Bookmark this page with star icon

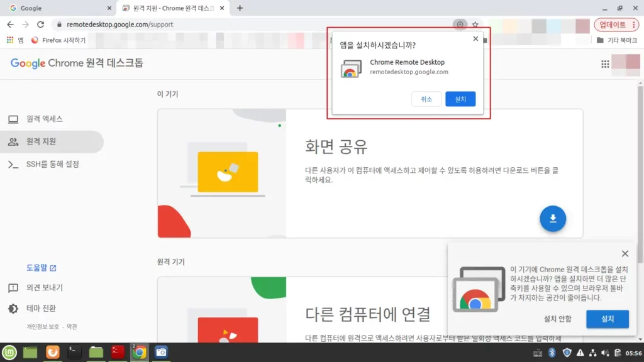point(475,25)
